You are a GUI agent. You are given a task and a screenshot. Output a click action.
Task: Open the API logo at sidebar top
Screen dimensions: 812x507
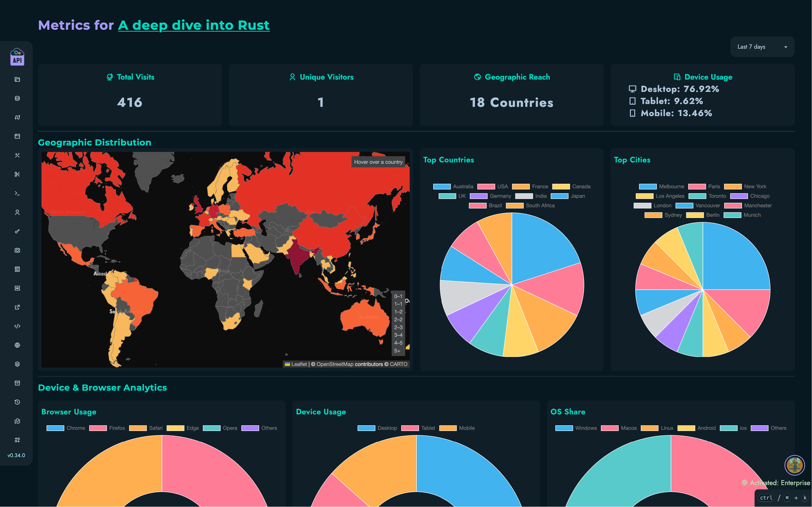(17, 56)
